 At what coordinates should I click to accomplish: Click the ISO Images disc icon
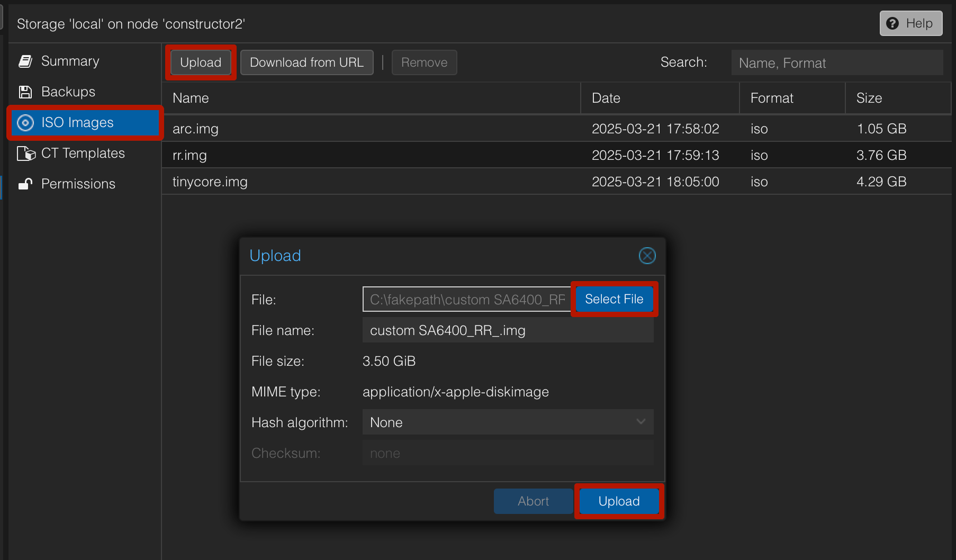[x=25, y=123]
